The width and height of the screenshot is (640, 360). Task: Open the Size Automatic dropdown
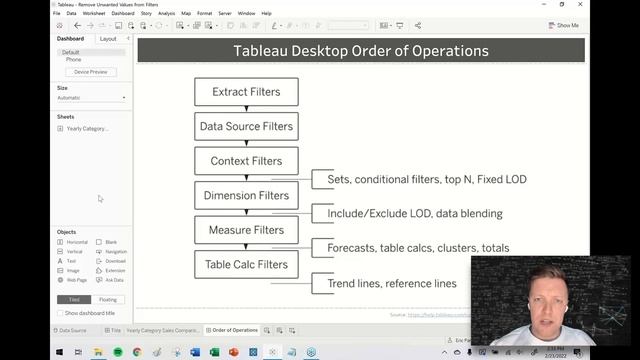tap(91, 98)
